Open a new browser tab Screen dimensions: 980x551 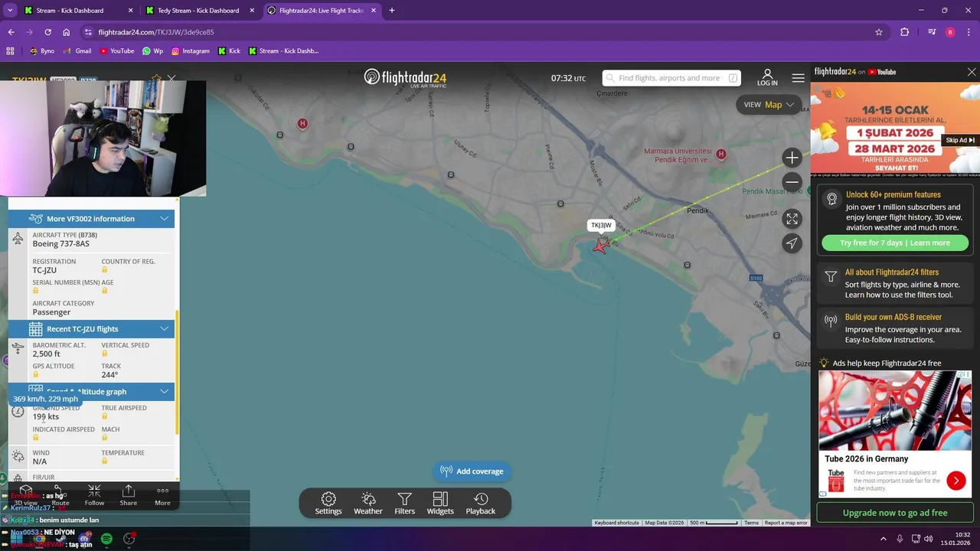coord(392,11)
